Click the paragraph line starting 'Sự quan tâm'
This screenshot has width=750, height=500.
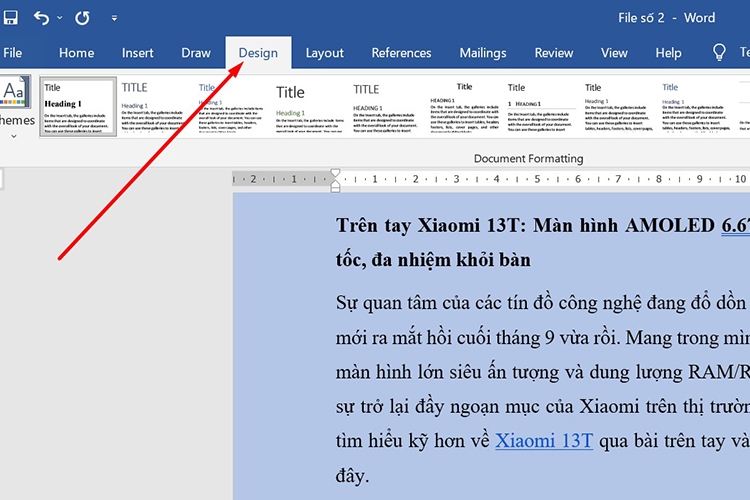tap(542, 303)
